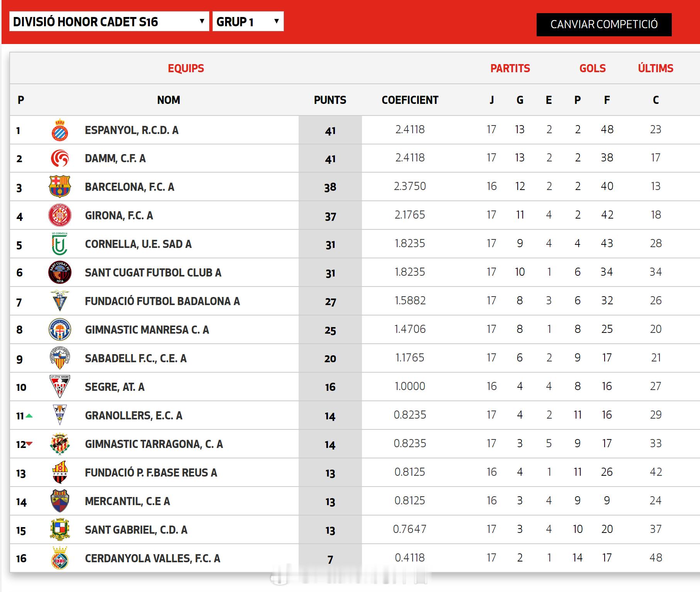Click Barcelona's 38 points cell
Screen dimensions: 700x592
point(330,187)
